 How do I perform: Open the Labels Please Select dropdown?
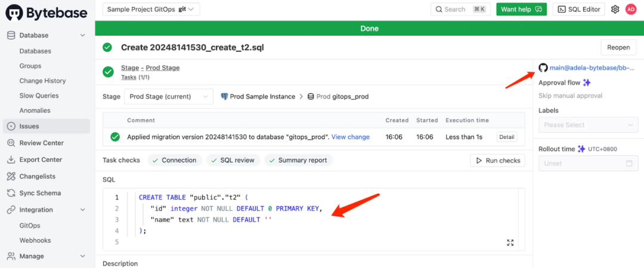point(588,124)
